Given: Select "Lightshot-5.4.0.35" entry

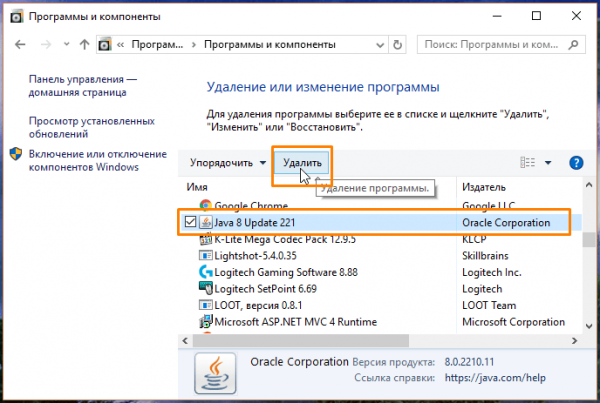Looking at the screenshot, I should pos(255,256).
